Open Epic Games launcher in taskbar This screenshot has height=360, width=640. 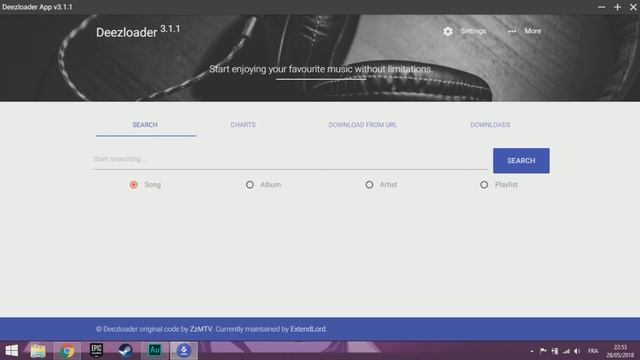pos(96,350)
